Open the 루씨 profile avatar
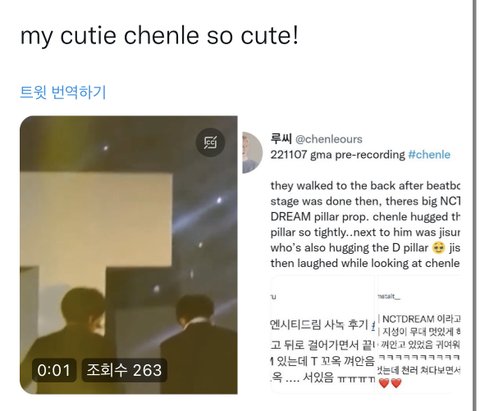Image resolution: width=480 pixels, height=411 pixels. click(x=252, y=152)
